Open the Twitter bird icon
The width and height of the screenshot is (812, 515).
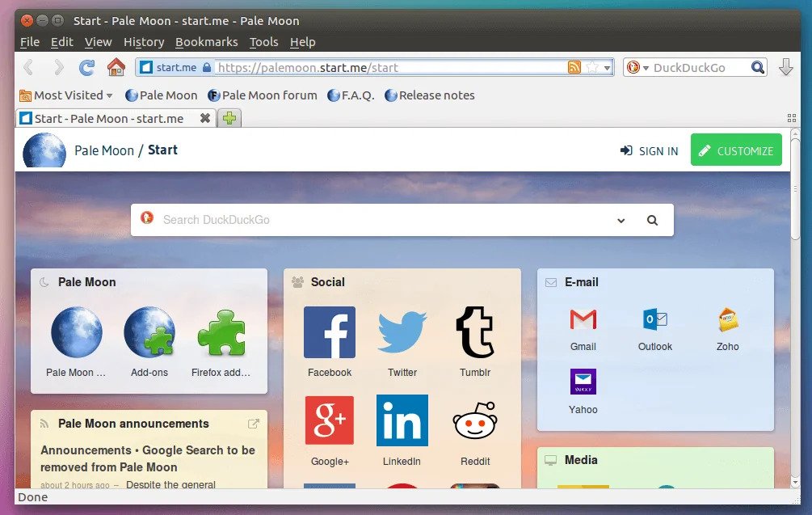click(x=402, y=332)
